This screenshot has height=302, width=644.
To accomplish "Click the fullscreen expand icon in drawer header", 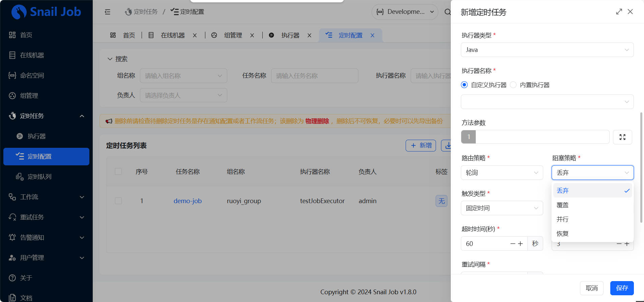I will coord(619,12).
